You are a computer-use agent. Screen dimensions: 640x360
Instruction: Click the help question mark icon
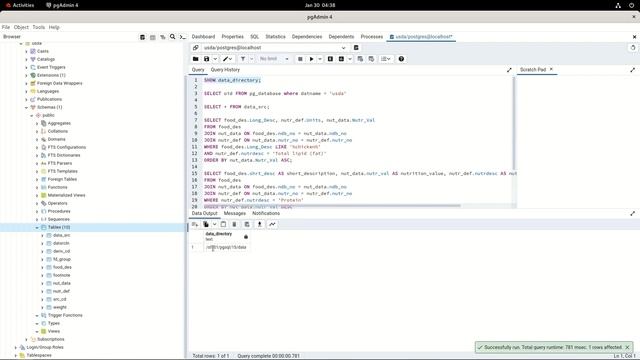tap(401, 59)
